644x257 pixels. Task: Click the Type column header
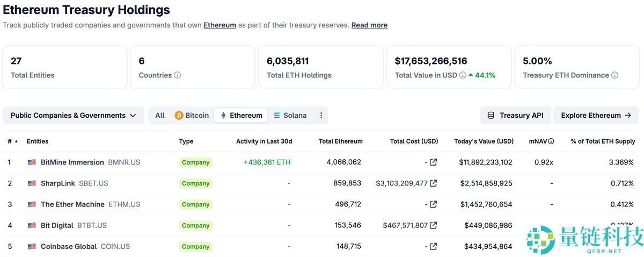tap(186, 141)
